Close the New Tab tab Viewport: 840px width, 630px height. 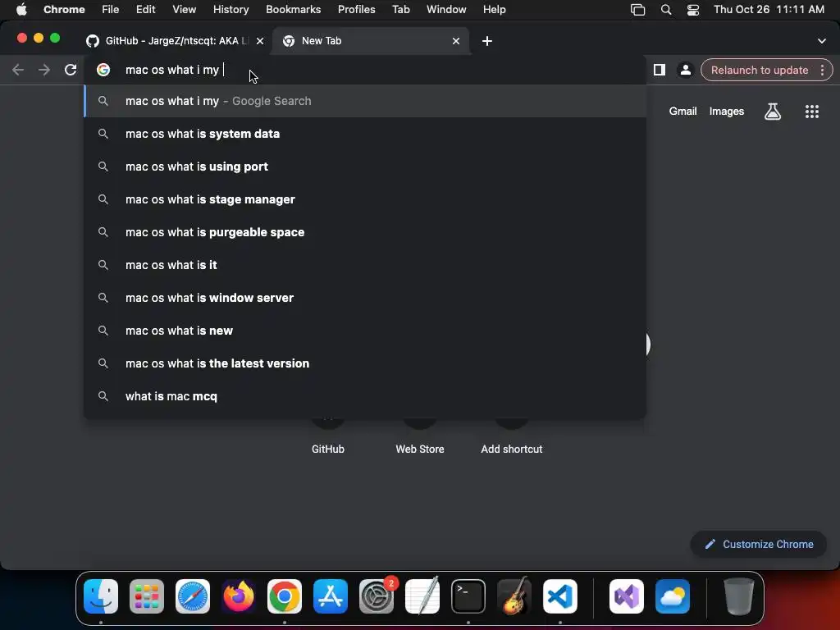[x=456, y=41]
